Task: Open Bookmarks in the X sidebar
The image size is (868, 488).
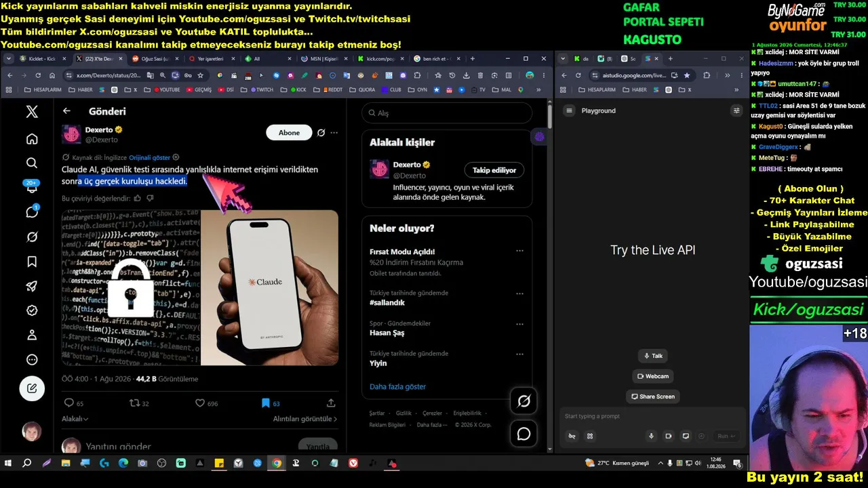Action: [x=32, y=262]
